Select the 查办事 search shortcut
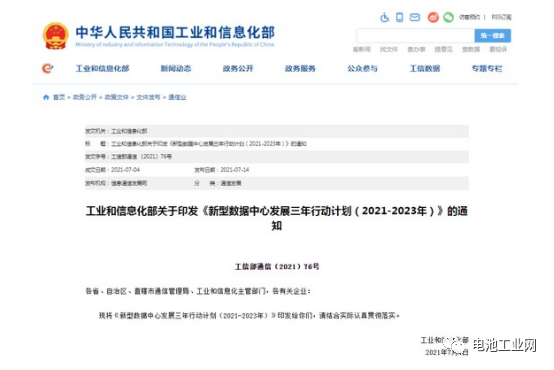Viewport: 554px width, 370px height. coord(416,49)
